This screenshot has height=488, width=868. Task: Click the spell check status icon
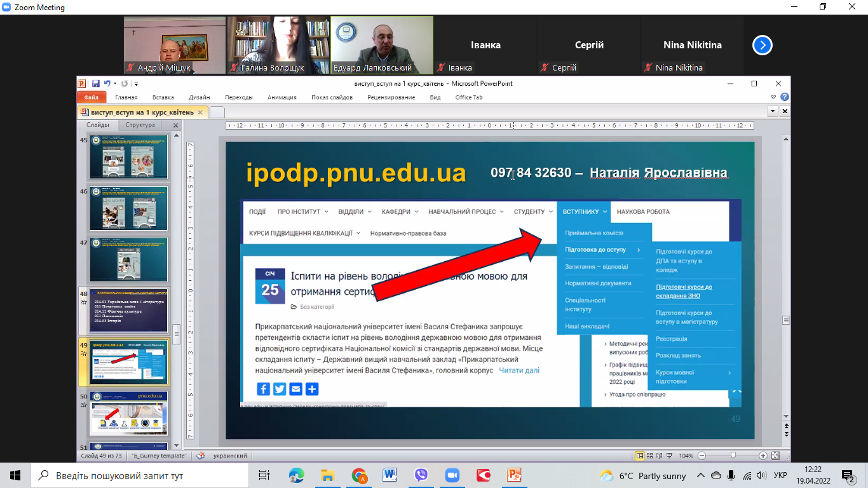click(201, 456)
